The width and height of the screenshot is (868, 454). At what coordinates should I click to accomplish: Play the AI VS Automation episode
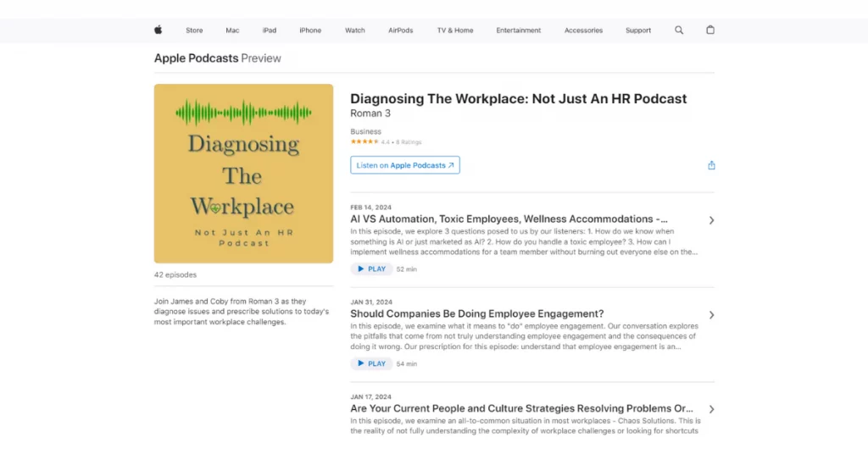click(371, 269)
